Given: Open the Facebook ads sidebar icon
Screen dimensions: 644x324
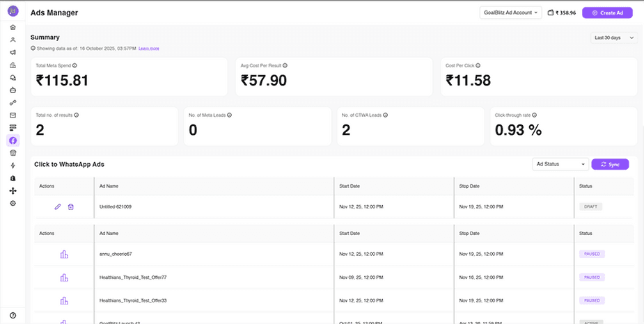Looking at the screenshot, I should (13, 140).
